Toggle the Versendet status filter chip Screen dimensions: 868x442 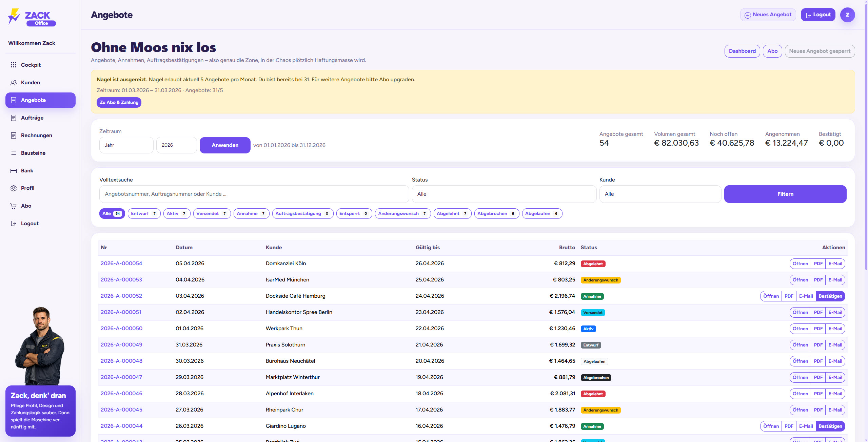(x=212, y=214)
